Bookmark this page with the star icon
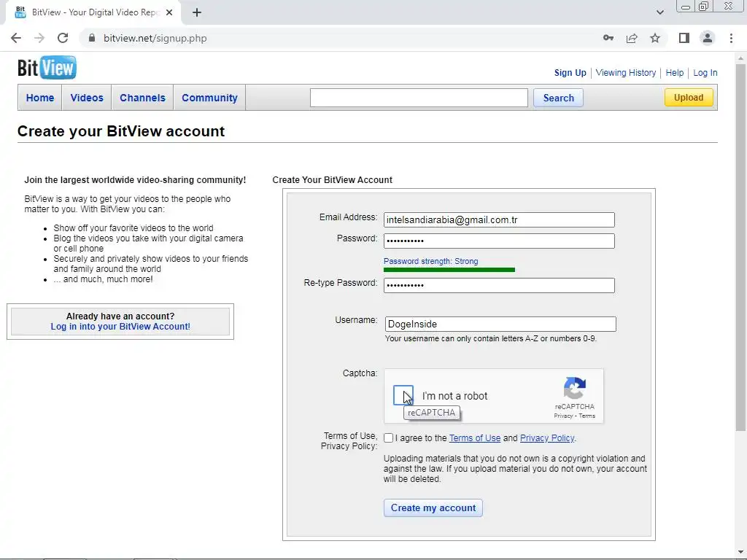Image resolution: width=747 pixels, height=560 pixels. (655, 38)
